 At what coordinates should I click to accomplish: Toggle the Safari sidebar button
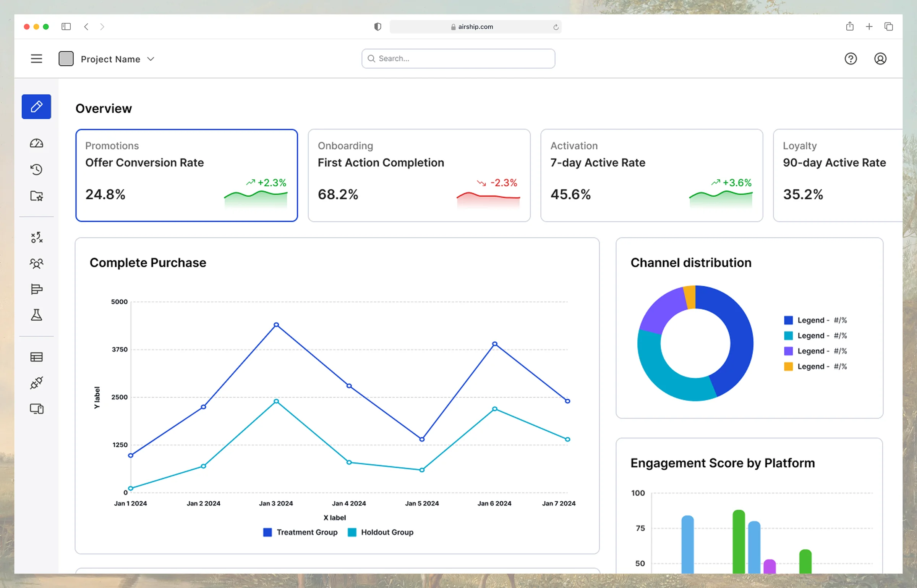[x=66, y=26]
